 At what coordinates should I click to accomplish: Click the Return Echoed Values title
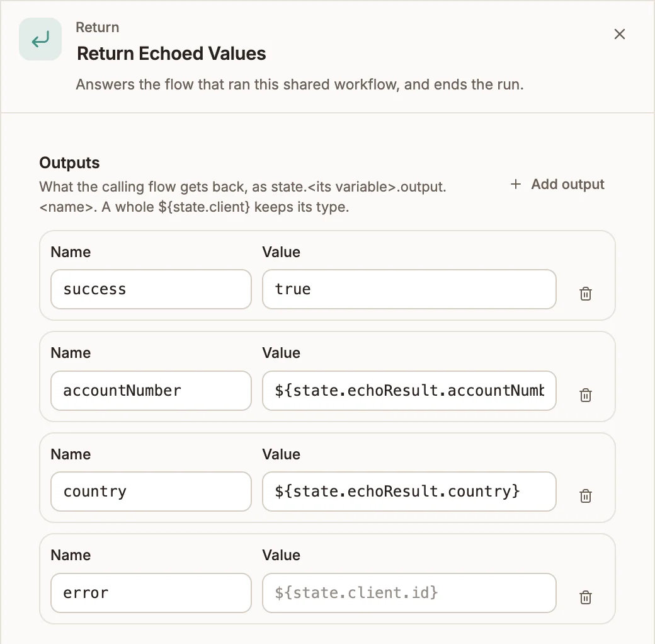(x=171, y=54)
